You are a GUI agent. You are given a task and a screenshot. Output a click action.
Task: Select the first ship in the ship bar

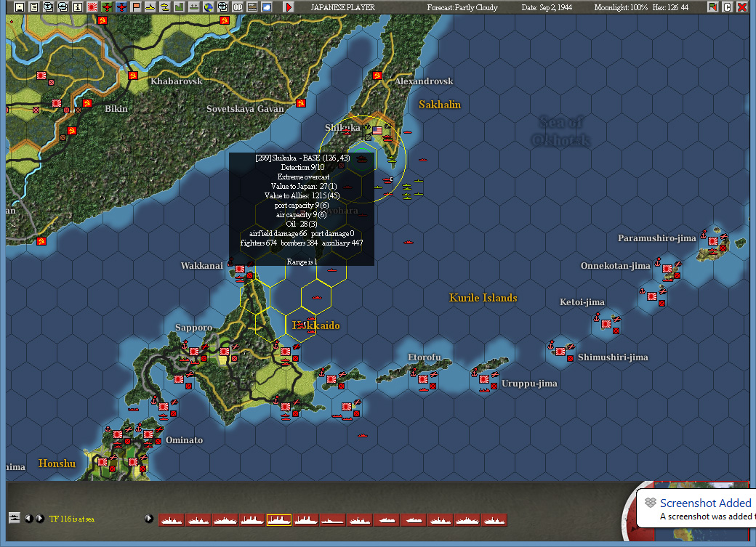tap(171, 520)
